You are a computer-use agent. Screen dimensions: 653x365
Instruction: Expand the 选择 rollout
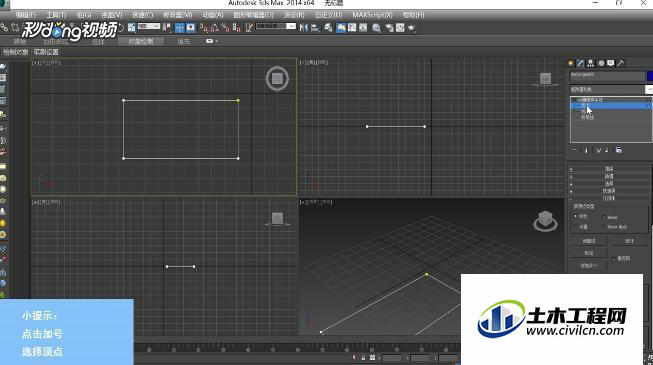click(609, 183)
